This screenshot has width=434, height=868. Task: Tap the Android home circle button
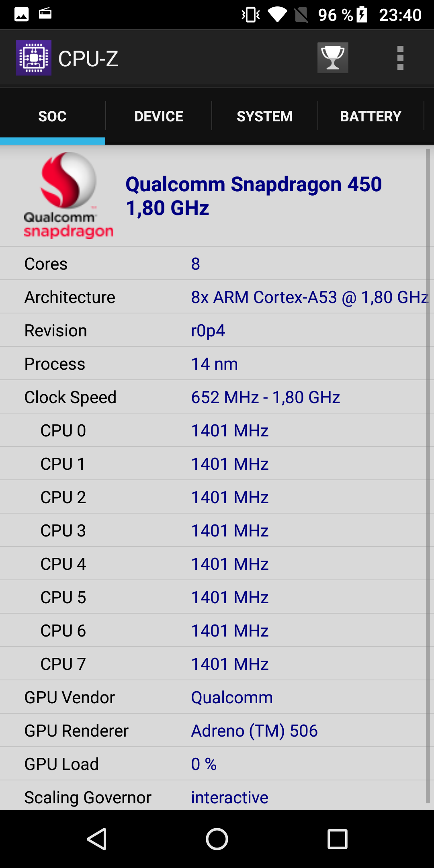[x=217, y=839]
